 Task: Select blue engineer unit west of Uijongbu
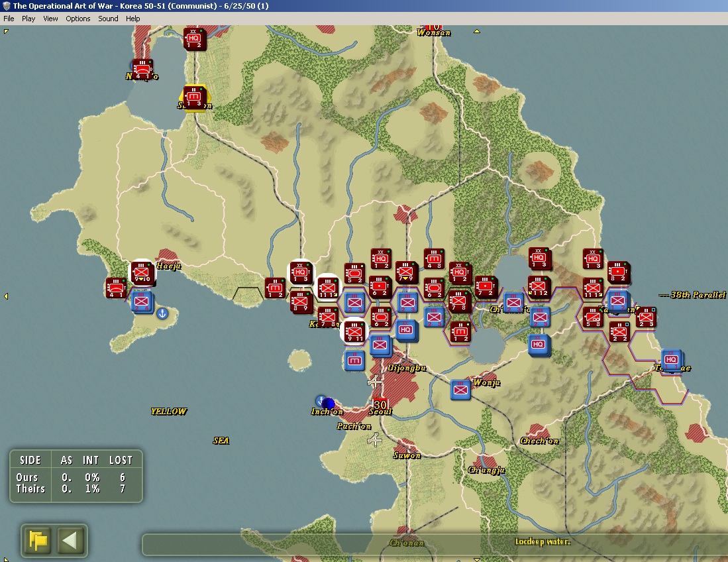(354, 361)
